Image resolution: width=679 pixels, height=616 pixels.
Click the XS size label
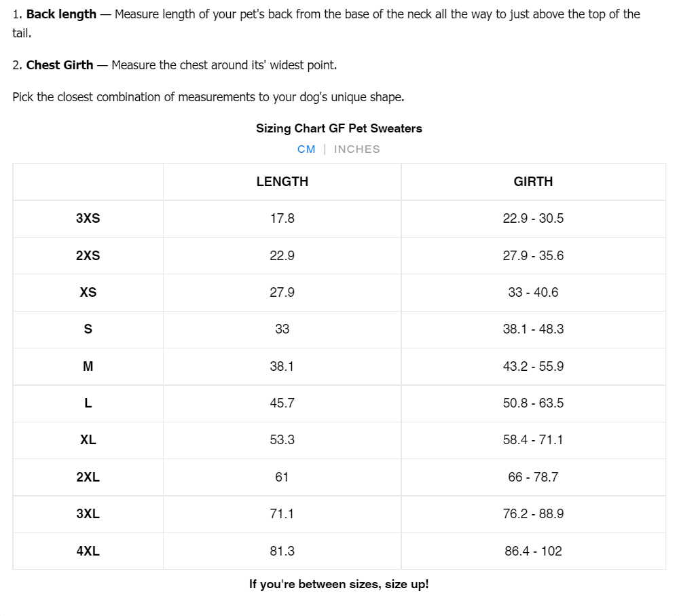pyautogui.click(x=88, y=293)
